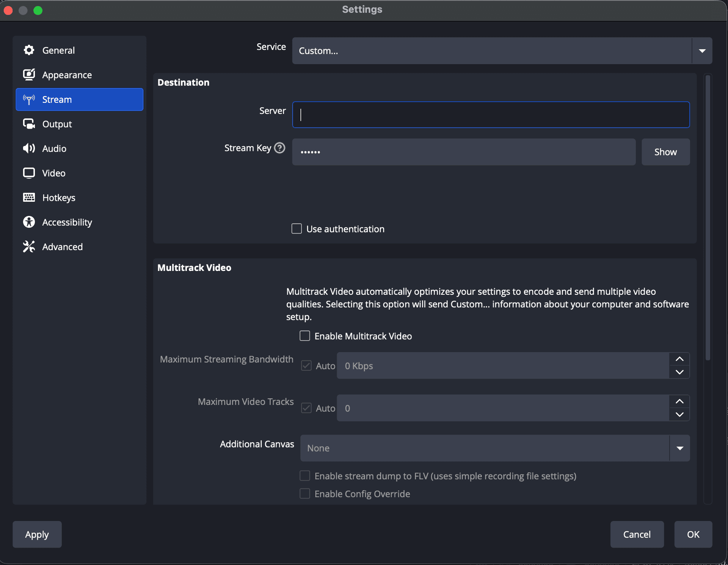Select the Output capture icon
Screen dimensions: 728x565
[x=28, y=124]
